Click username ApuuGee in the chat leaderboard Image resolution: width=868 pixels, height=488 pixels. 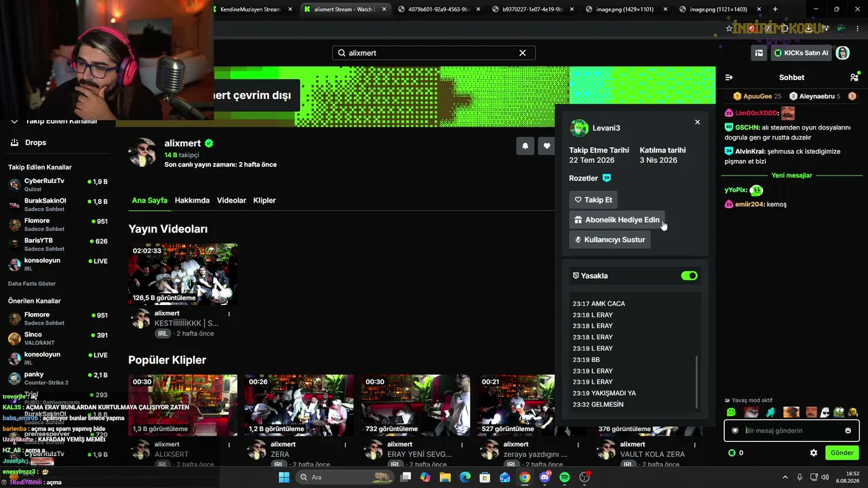[757, 96]
